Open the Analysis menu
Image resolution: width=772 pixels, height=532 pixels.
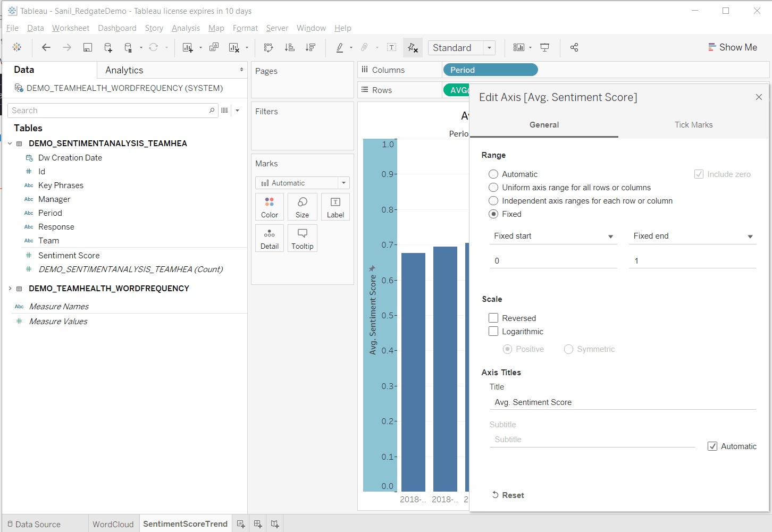(186, 28)
